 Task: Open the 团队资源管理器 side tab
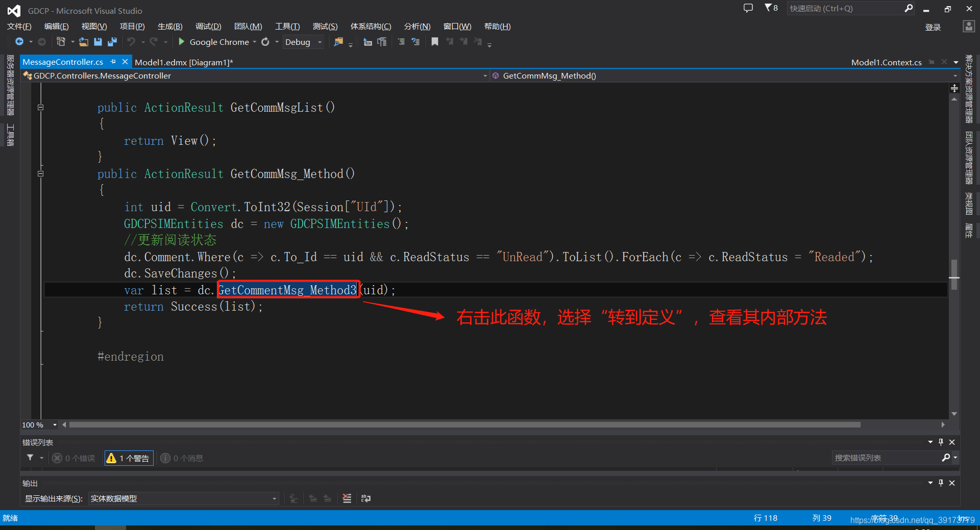[969, 158]
